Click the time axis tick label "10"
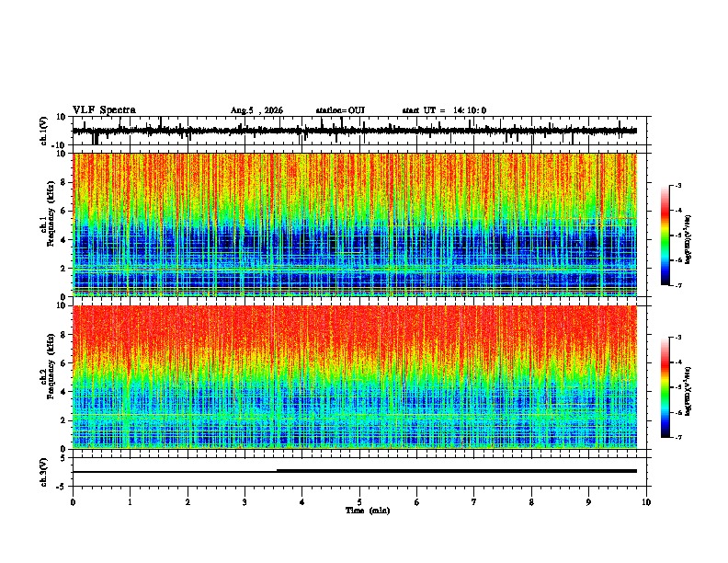Image resolution: width=728 pixels, height=563 pixels. pos(646,502)
